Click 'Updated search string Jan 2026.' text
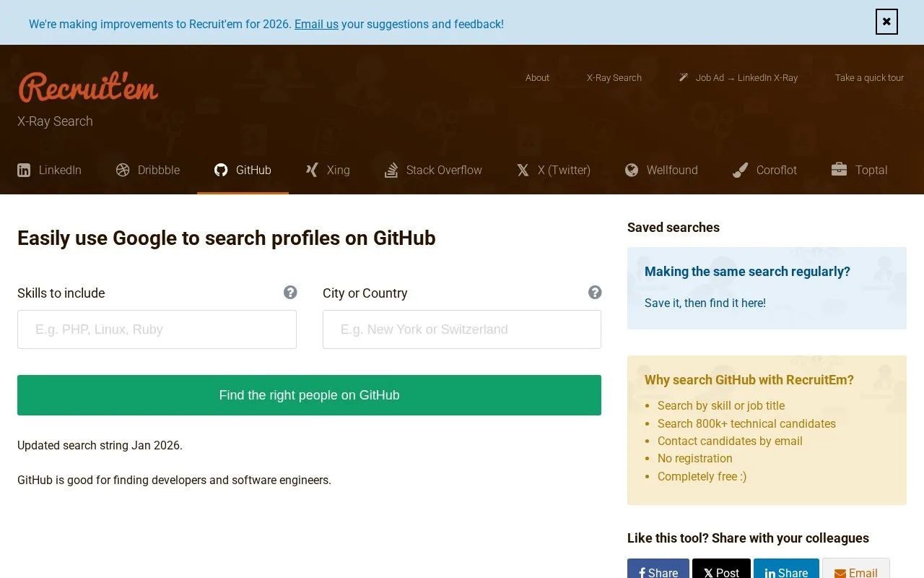The height and width of the screenshot is (578, 924). point(100,446)
